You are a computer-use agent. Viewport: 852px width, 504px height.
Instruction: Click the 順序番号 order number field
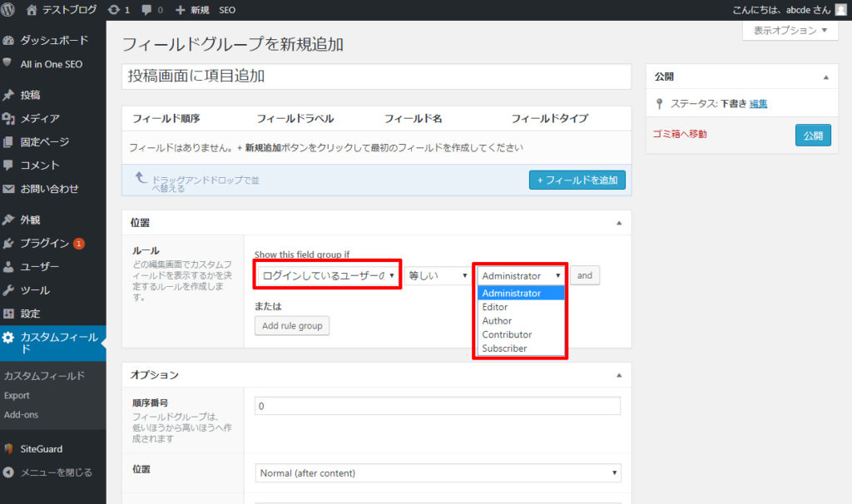point(438,406)
